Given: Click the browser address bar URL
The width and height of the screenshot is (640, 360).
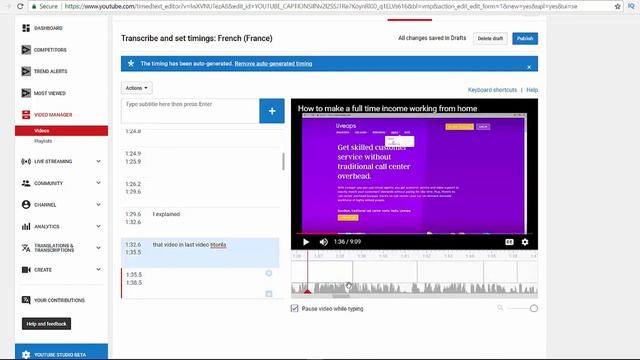Looking at the screenshot, I should [x=321, y=7].
